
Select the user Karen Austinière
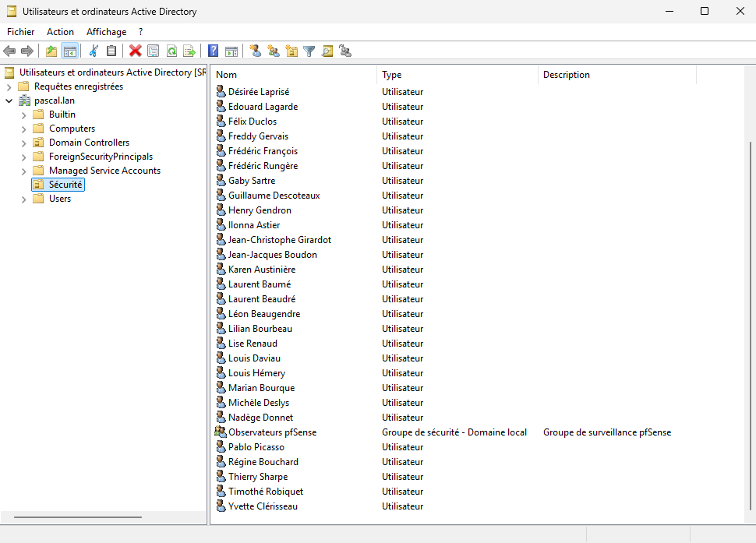point(262,270)
